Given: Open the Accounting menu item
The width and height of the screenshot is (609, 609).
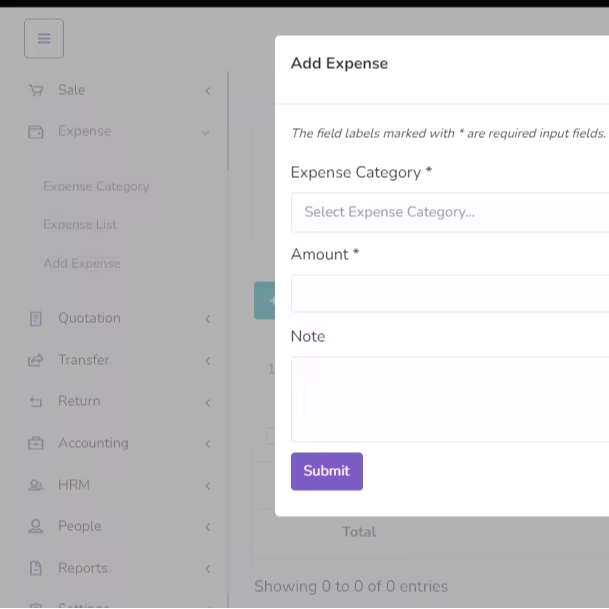Looking at the screenshot, I should pos(93,443).
